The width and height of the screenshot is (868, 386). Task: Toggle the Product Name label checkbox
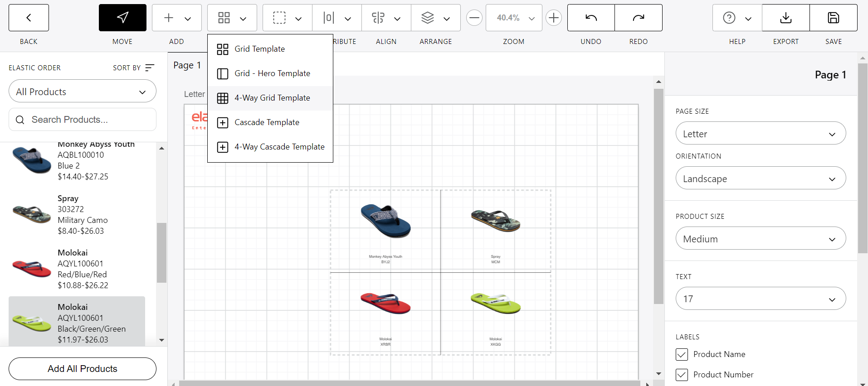(x=682, y=354)
